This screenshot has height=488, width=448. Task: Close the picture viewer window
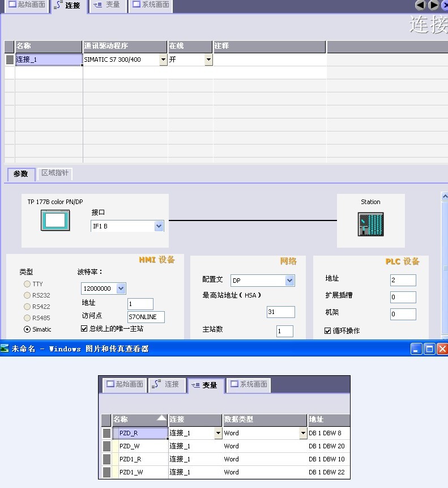pos(442,349)
